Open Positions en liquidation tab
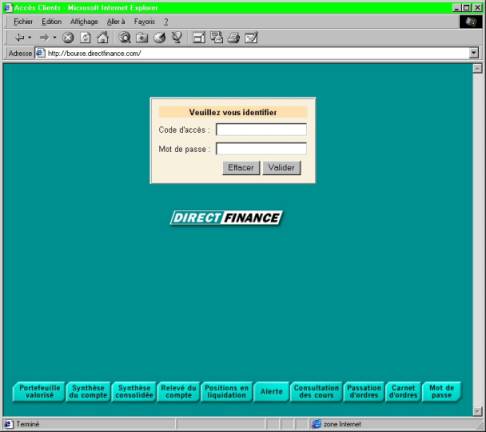 click(x=227, y=392)
